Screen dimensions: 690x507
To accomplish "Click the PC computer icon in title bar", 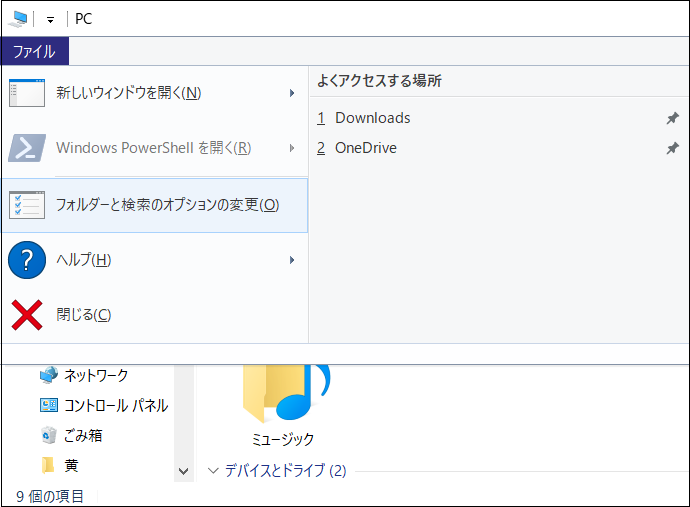I will click(18, 19).
